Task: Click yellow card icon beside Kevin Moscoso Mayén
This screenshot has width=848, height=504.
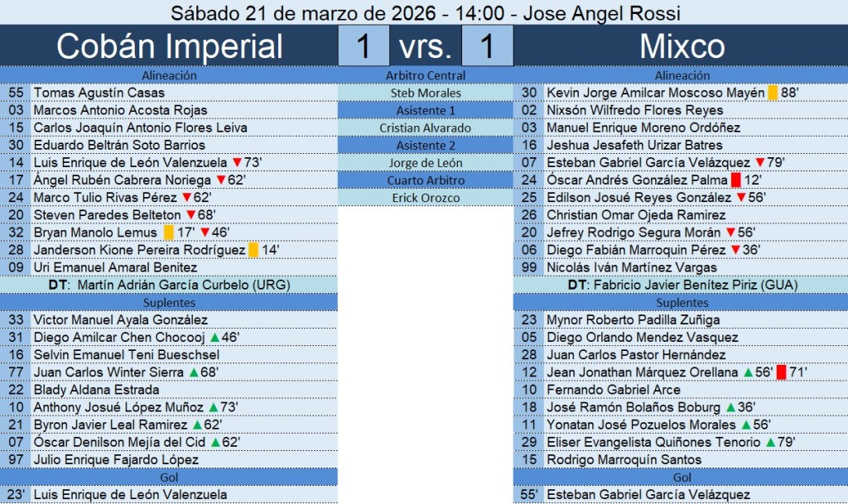Action: click(x=773, y=93)
